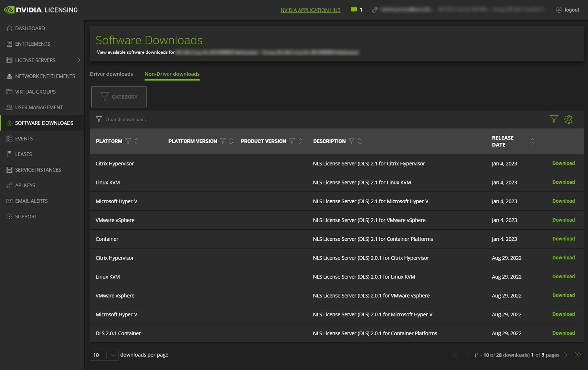588x370 pixels.
Task: Go to previous page arrow
Action: 467,355
